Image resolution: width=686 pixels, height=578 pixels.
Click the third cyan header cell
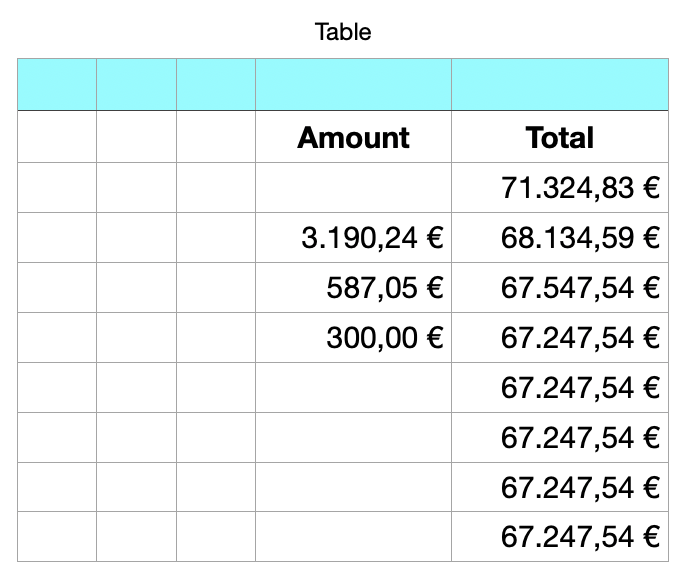click(x=216, y=84)
